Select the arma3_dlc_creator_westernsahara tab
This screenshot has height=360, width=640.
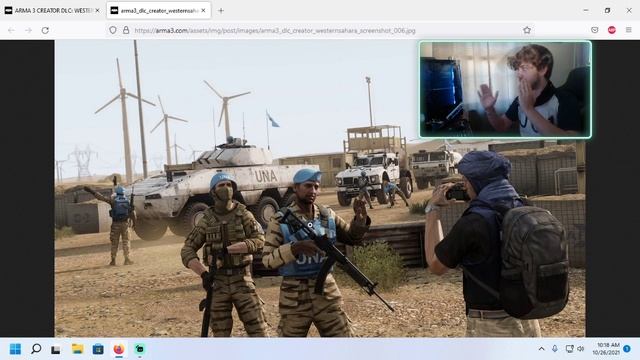point(159,11)
